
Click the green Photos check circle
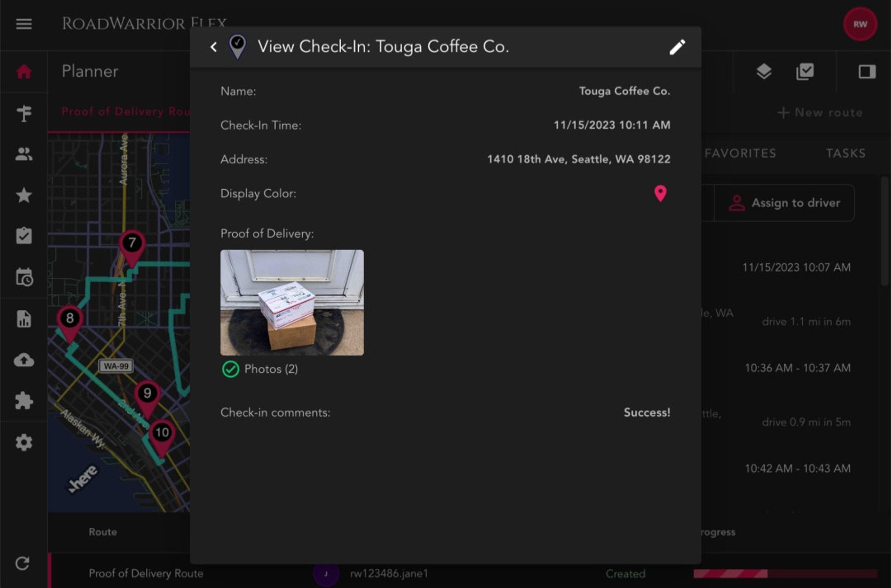230,369
